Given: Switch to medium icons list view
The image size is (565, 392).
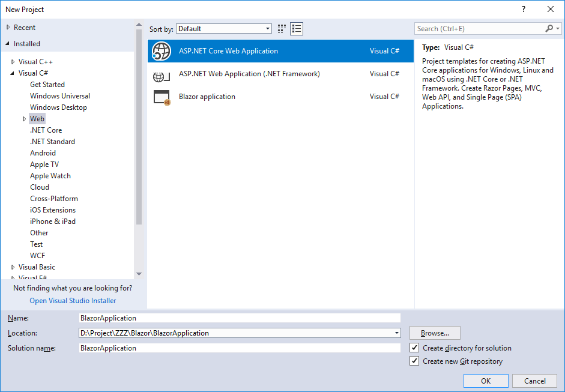Looking at the screenshot, I should (x=297, y=29).
